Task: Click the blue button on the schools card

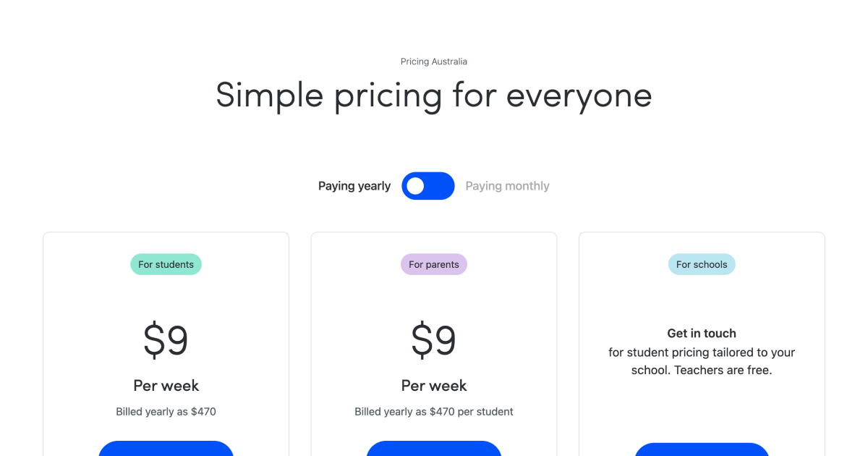Action: click(x=702, y=452)
